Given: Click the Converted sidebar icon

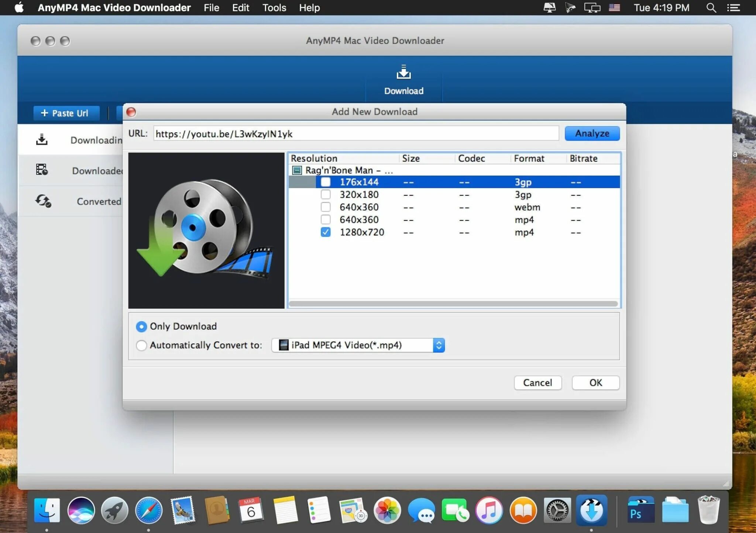Looking at the screenshot, I should pyautogui.click(x=43, y=201).
